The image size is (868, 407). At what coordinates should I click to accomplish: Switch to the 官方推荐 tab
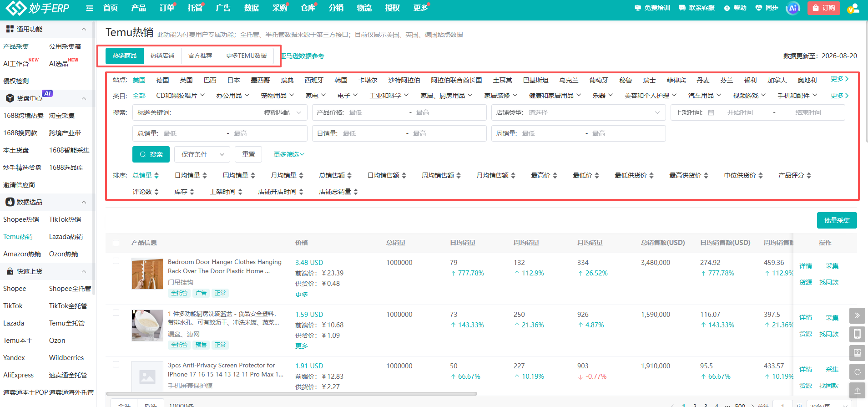coord(200,56)
